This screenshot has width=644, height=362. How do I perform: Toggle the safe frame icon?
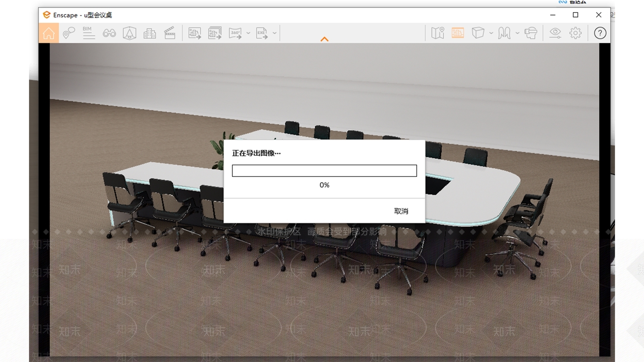click(129, 33)
